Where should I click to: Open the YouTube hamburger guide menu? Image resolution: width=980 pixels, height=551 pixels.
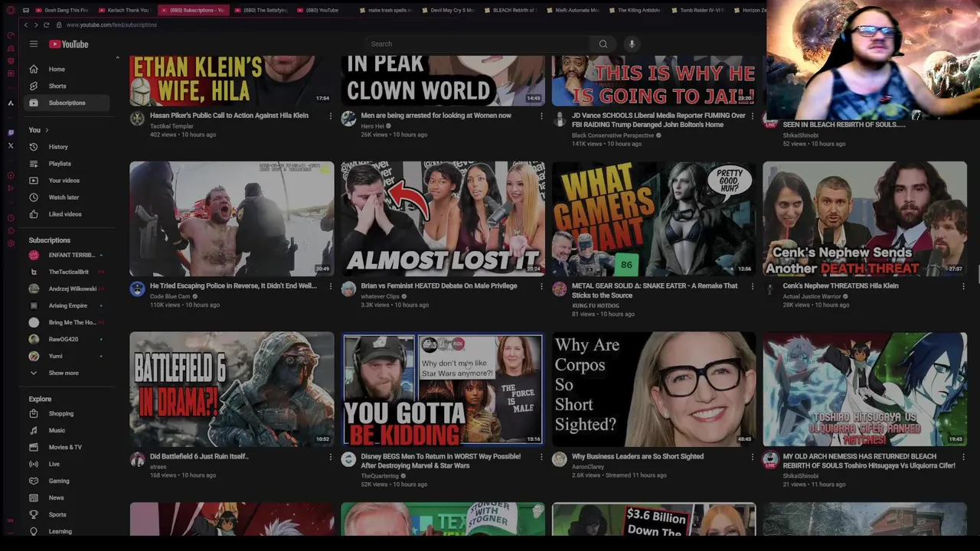point(34,44)
